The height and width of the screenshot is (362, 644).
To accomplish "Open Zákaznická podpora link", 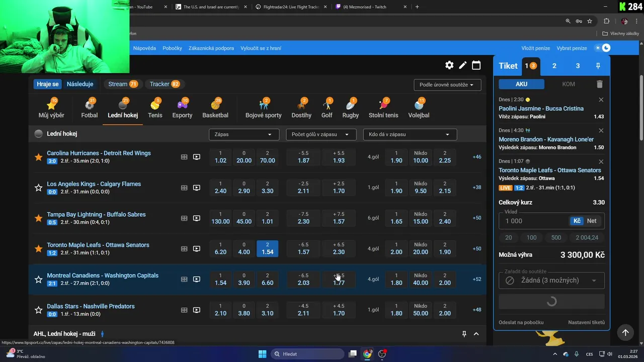I will tap(211, 48).
